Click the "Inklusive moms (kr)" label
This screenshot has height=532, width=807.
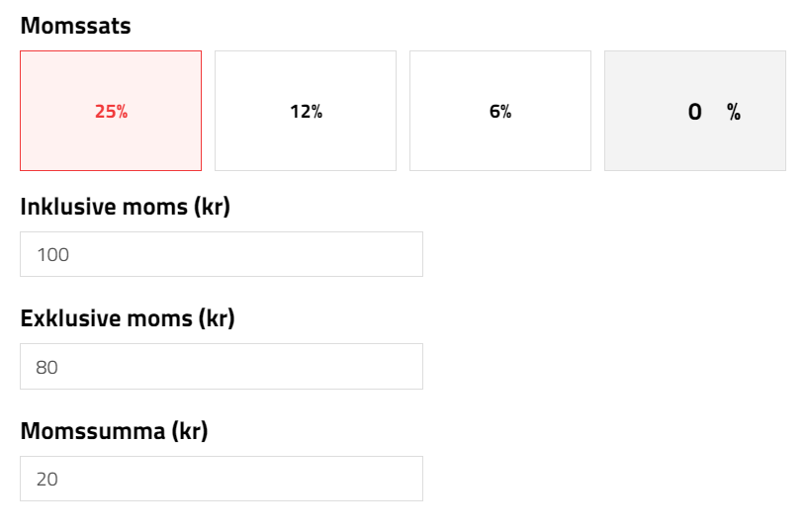125,207
